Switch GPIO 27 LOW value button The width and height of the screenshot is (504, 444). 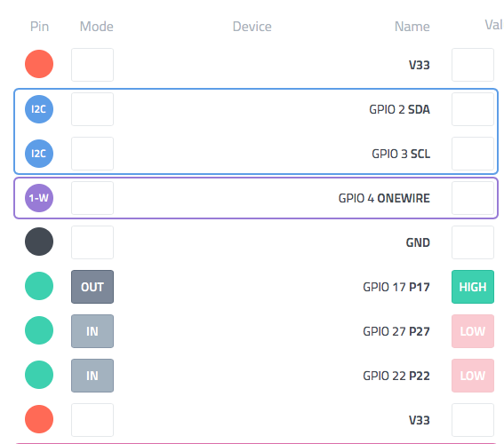click(473, 331)
